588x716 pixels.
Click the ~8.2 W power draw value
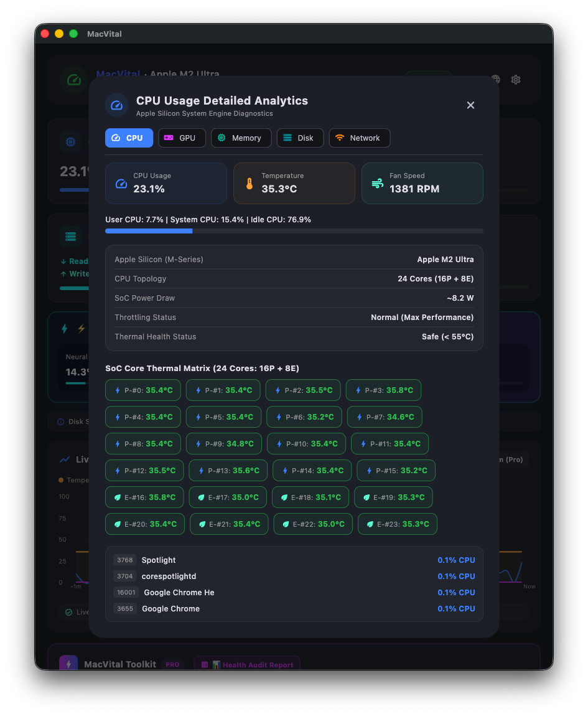coord(460,298)
